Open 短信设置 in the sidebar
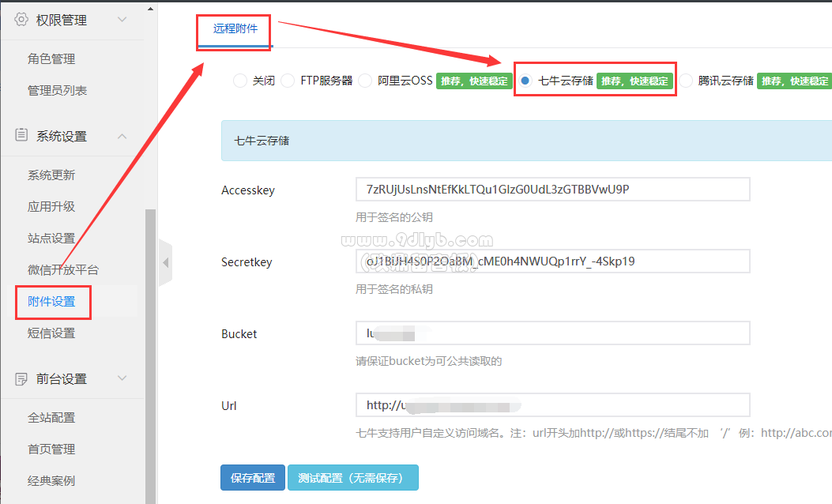Image resolution: width=832 pixels, height=504 pixels. [x=51, y=333]
